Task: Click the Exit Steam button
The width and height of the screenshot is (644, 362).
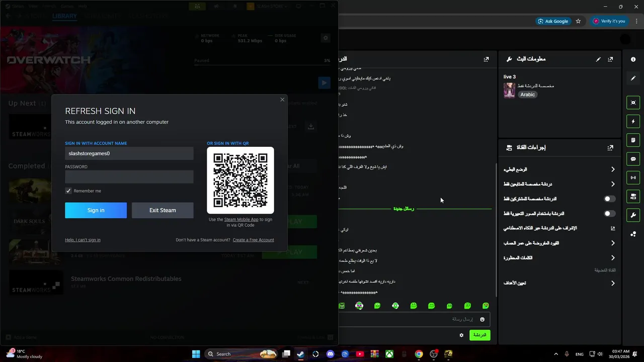Action: point(163,210)
